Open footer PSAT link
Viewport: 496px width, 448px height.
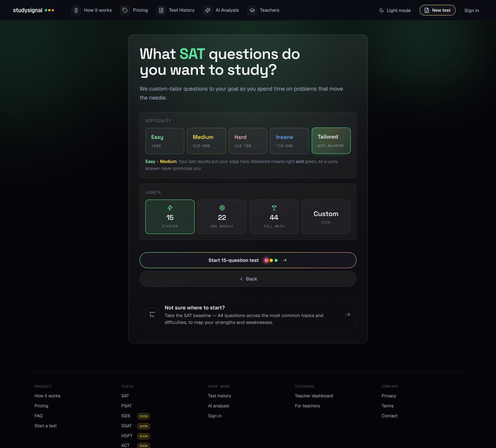(126, 406)
